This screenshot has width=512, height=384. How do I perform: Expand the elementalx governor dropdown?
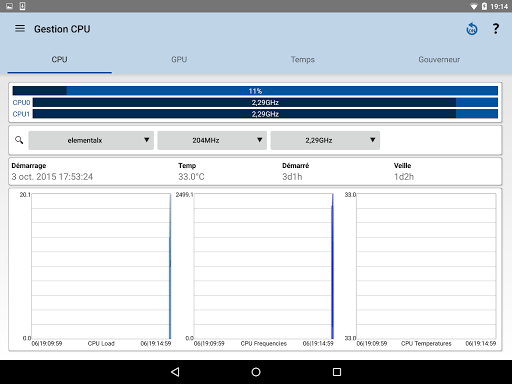pyautogui.click(x=91, y=140)
